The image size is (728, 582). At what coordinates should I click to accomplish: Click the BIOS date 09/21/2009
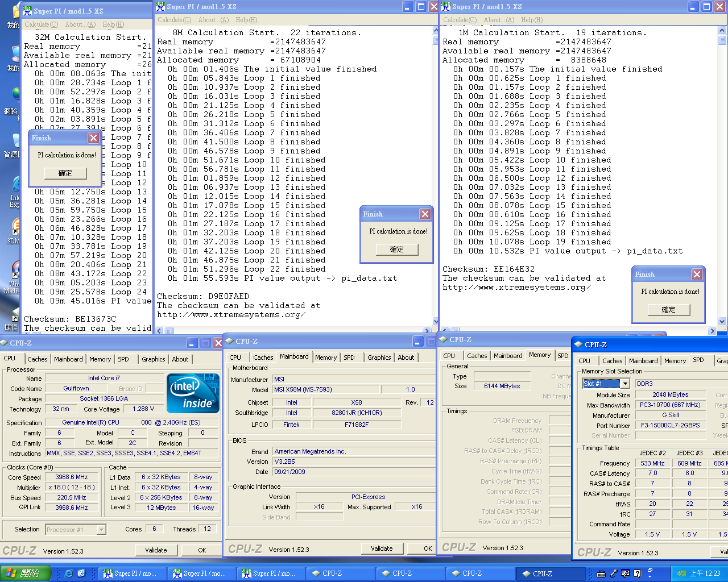[353, 472]
